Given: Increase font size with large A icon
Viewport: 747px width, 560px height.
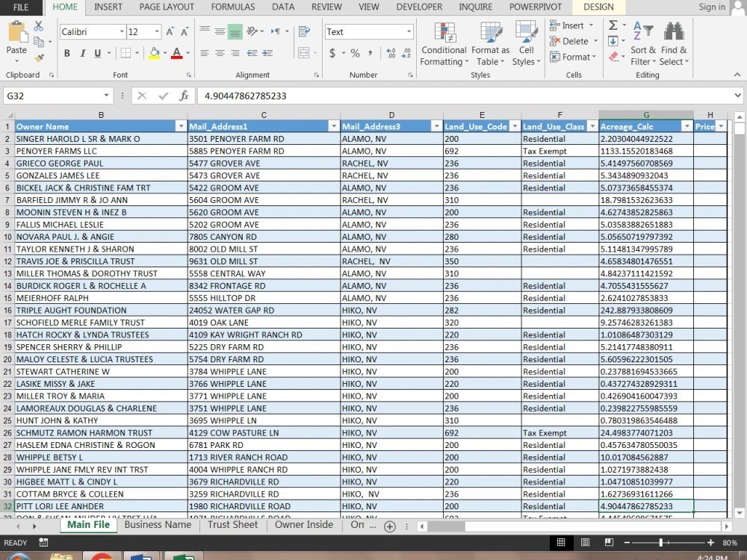Looking at the screenshot, I should (170, 32).
